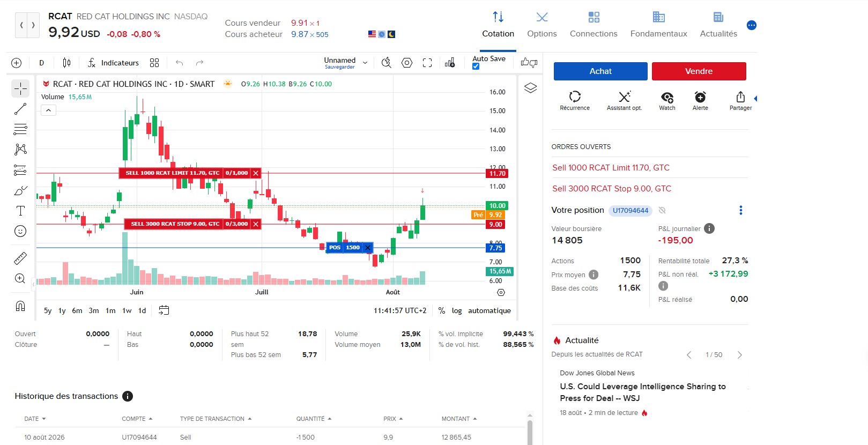Sort transactions by TYPE DE TRANSACTION
Screen dimensions: 868x445
point(216,419)
